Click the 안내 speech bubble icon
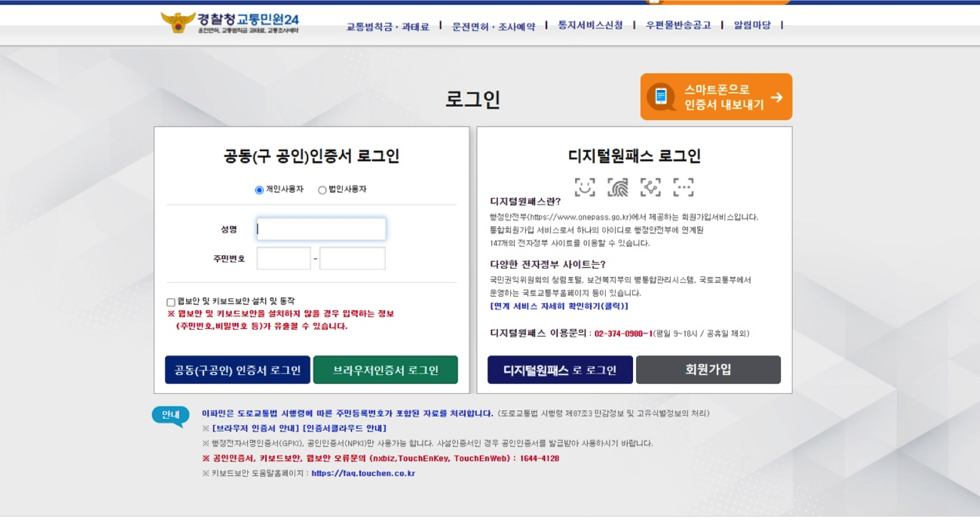This screenshot has width=980, height=521. pos(171,416)
